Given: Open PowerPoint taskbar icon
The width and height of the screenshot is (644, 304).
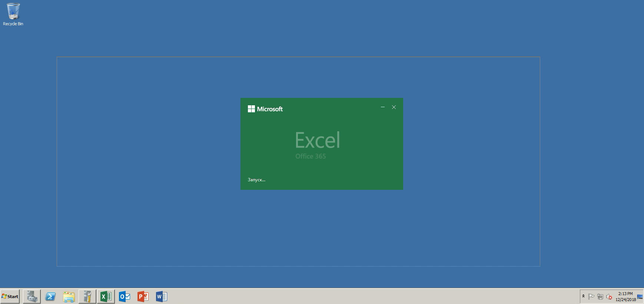Looking at the screenshot, I should 143,297.
